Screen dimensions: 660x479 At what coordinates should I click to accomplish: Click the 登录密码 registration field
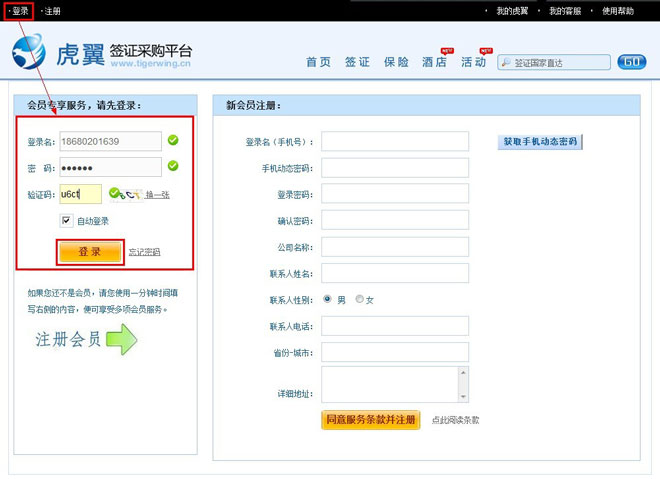click(395, 194)
